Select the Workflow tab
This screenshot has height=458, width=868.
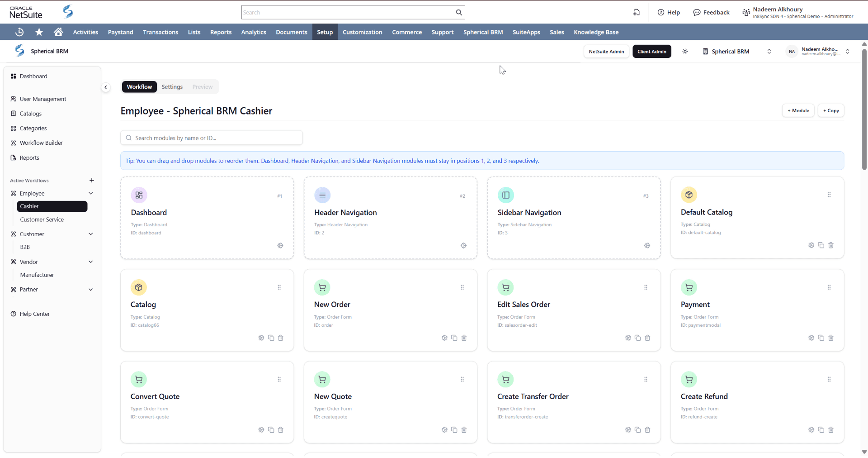(x=139, y=87)
